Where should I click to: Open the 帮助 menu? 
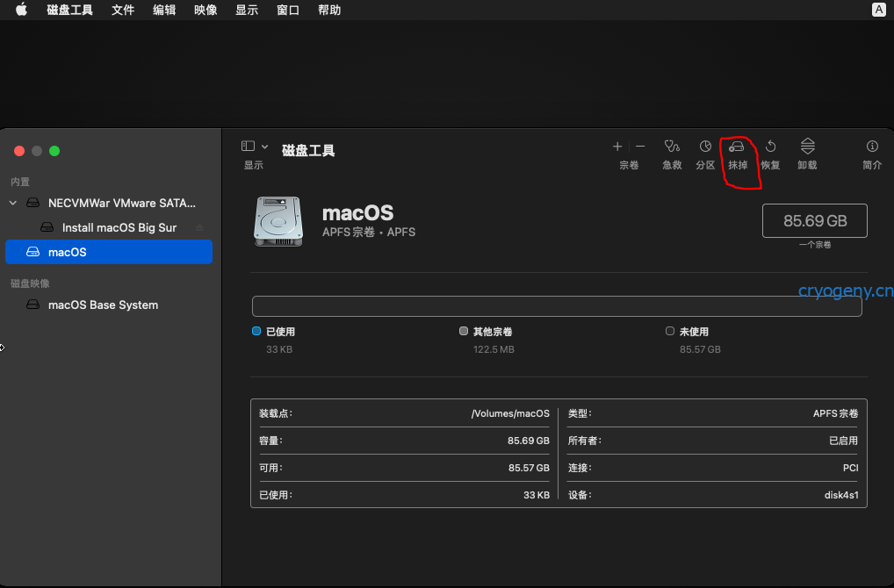329,11
